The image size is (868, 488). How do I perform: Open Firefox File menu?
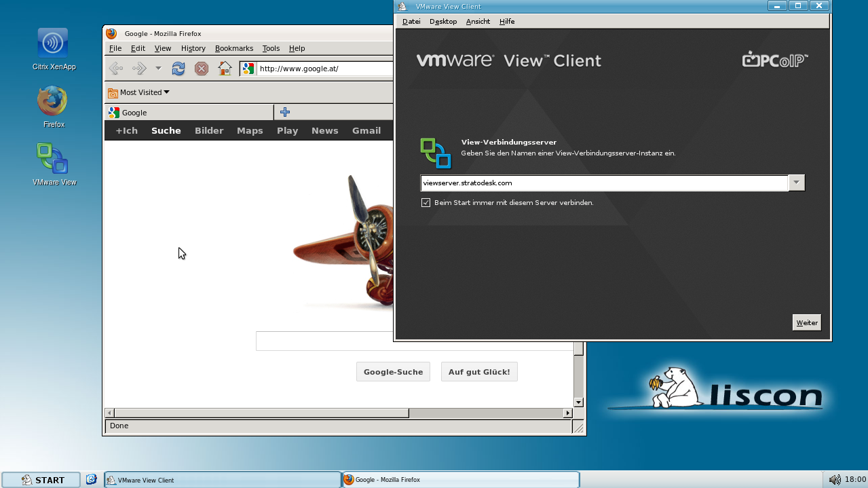(x=115, y=48)
